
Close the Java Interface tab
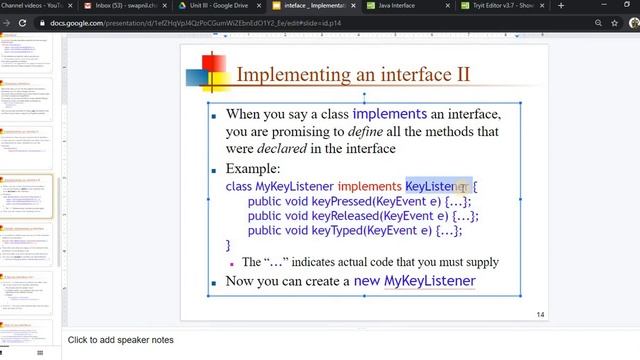pos(447,6)
